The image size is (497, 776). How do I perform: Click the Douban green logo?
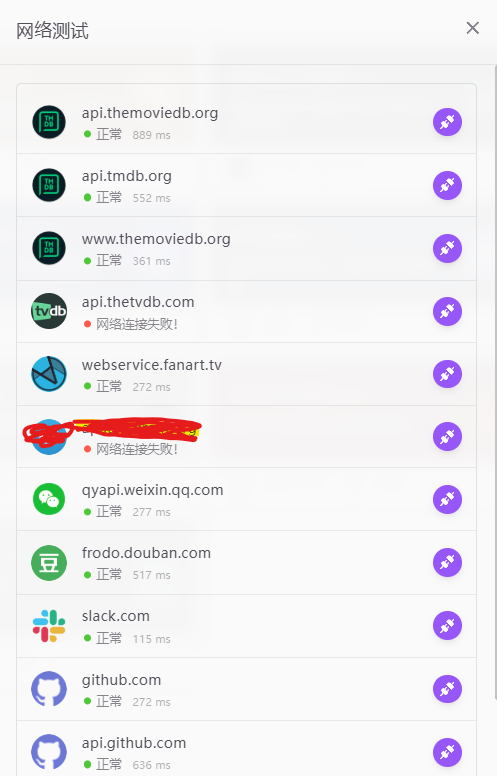coord(49,563)
